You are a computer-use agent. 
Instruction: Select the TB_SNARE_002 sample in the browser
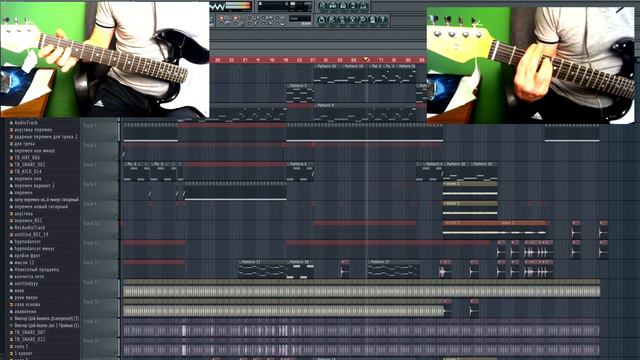click(x=30, y=164)
